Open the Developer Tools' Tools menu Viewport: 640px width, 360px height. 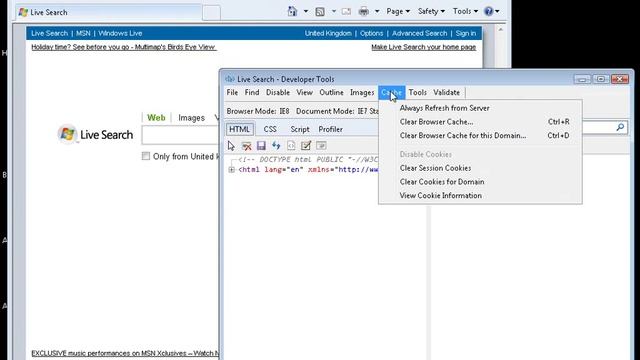pyautogui.click(x=418, y=93)
